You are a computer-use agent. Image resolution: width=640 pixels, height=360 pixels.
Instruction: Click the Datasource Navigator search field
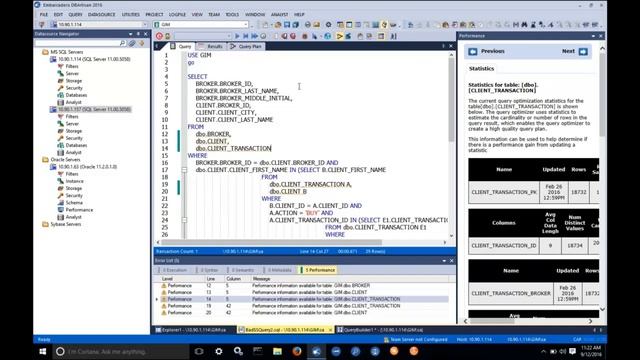click(x=77, y=43)
